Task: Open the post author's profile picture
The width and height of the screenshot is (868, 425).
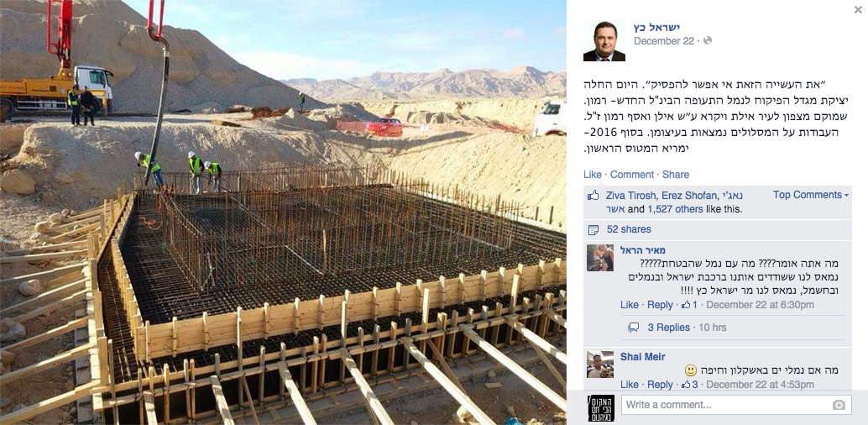Action: click(x=604, y=40)
